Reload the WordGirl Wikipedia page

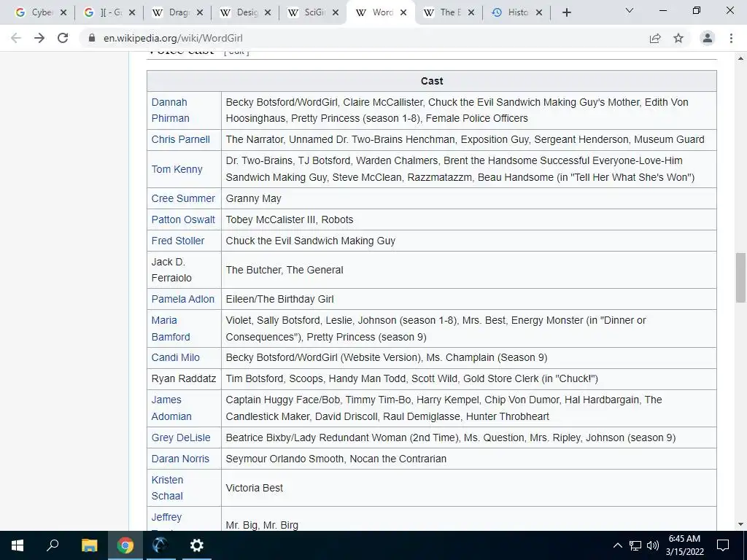point(63,38)
